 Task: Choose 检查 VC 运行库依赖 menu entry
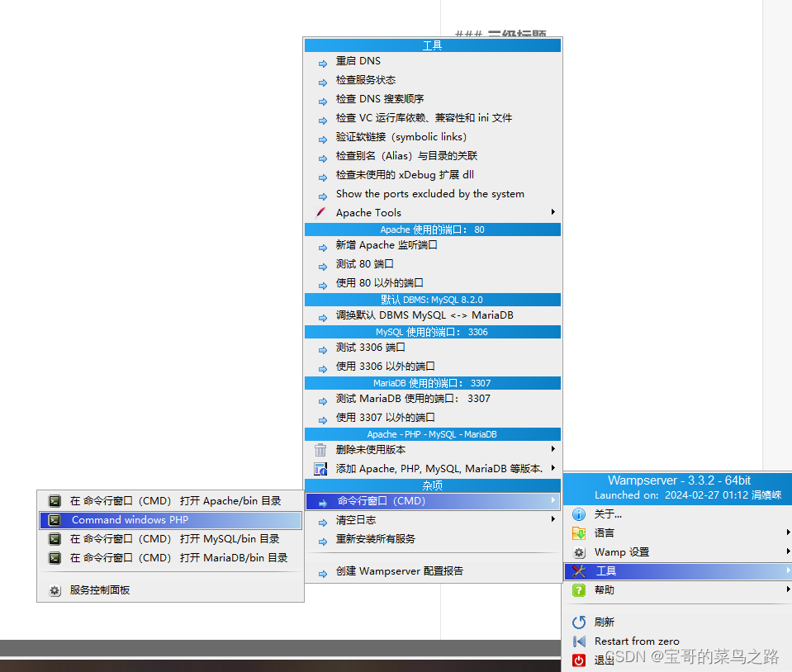pyautogui.click(x=433, y=118)
